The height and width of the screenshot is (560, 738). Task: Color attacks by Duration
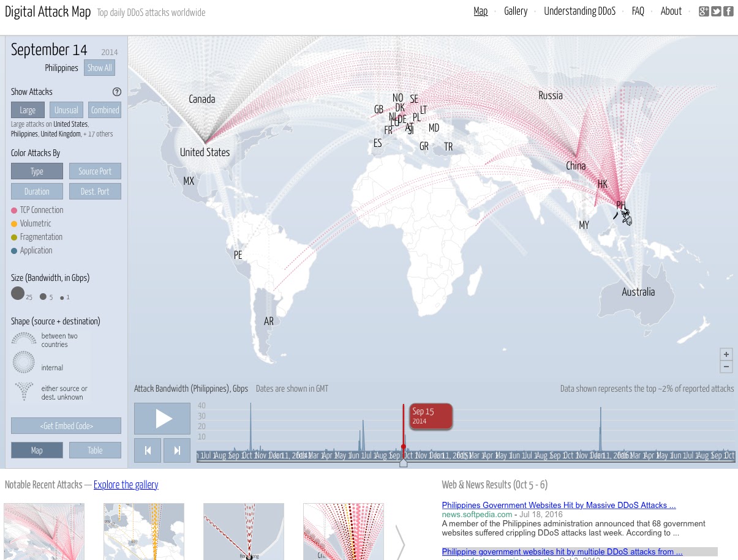37,192
